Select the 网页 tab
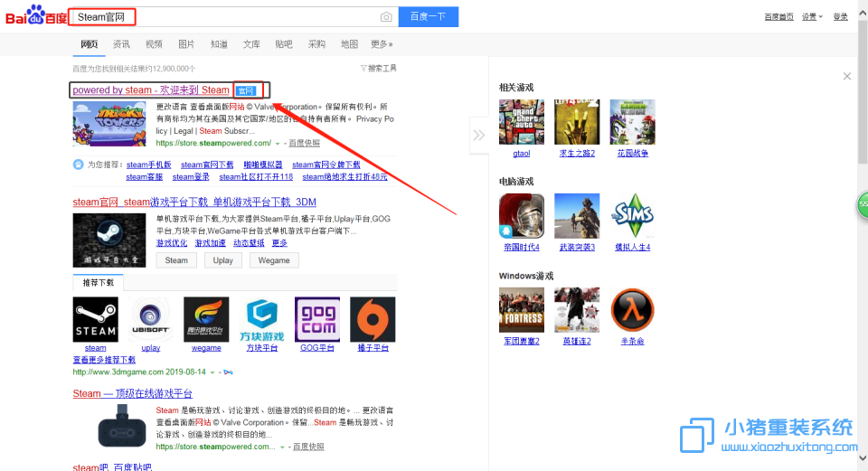Viewport: 868px width, 471px height. pos(90,44)
